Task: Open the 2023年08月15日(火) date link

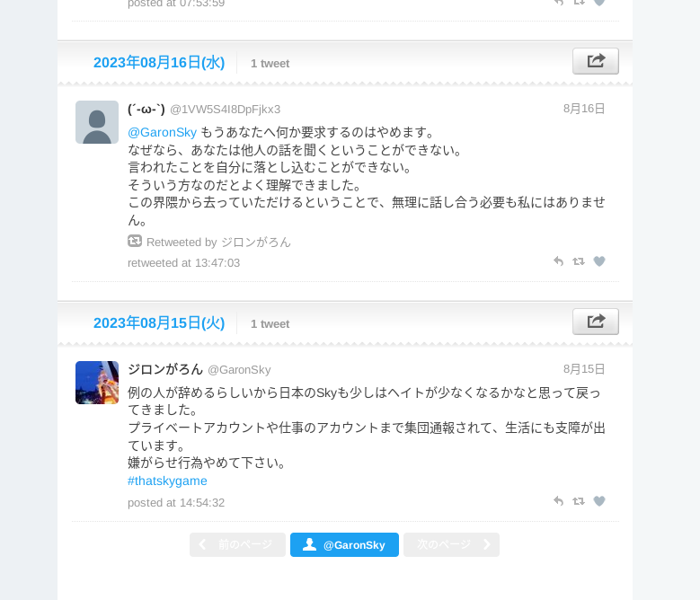Action: [159, 323]
